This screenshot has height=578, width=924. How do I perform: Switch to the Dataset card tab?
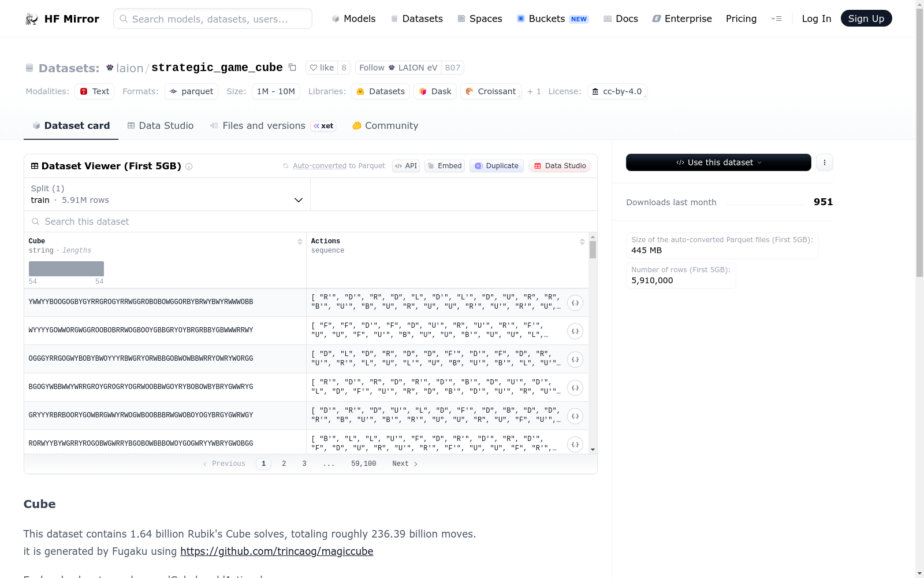point(71,125)
